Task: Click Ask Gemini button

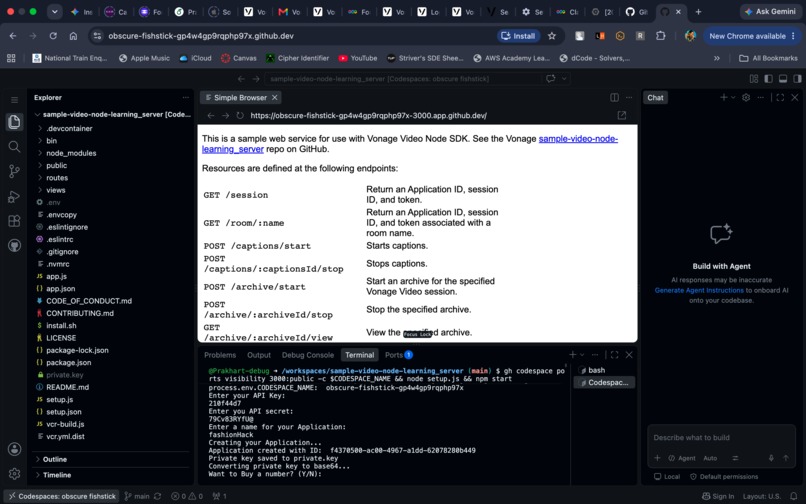Action: (x=770, y=11)
